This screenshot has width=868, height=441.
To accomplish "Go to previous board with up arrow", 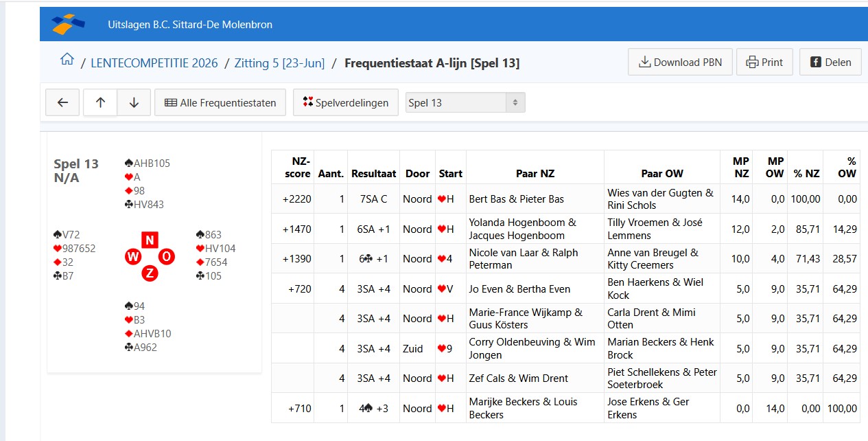I will click(100, 102).
